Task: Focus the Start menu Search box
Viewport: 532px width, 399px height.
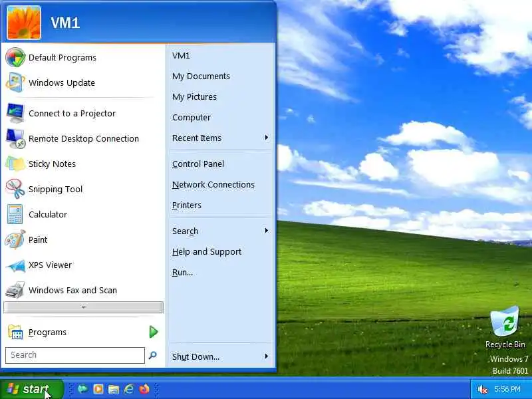Action: click(x=75, y=355)
